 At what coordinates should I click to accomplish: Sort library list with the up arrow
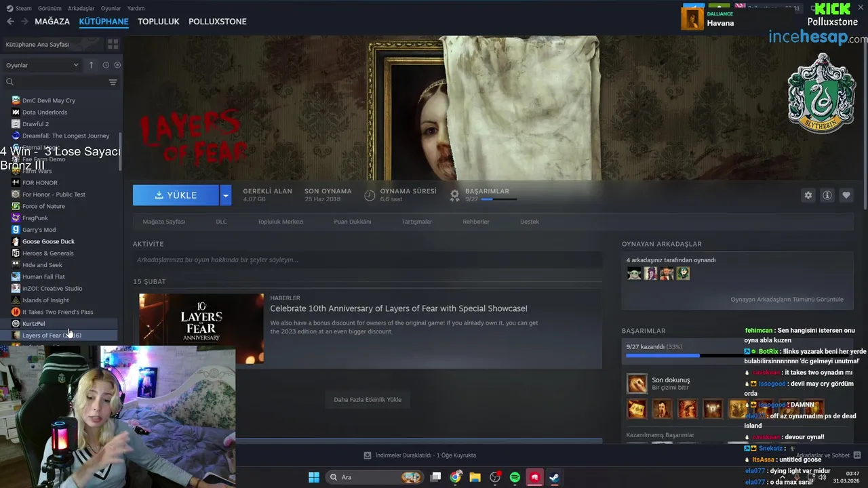pyautogui.click(x=91, y=65)
